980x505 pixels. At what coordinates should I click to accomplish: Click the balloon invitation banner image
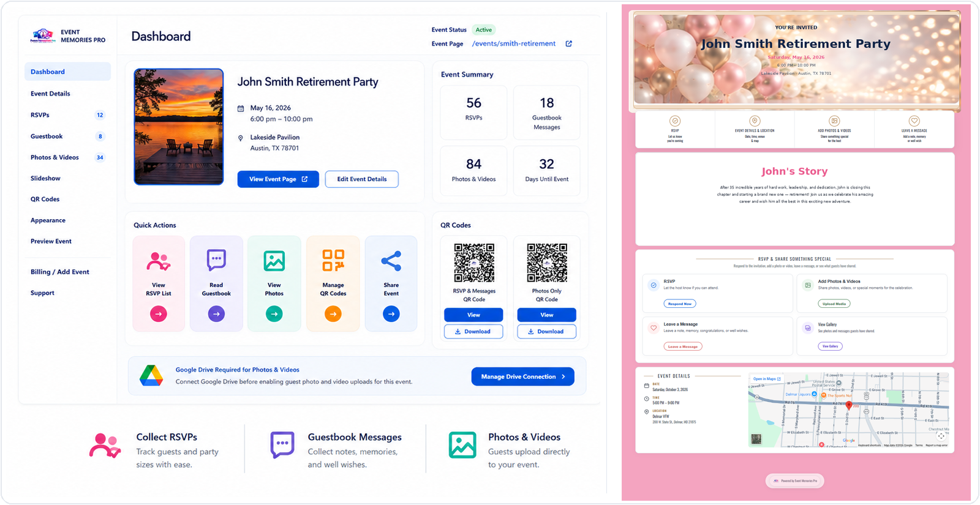(794, 60)
